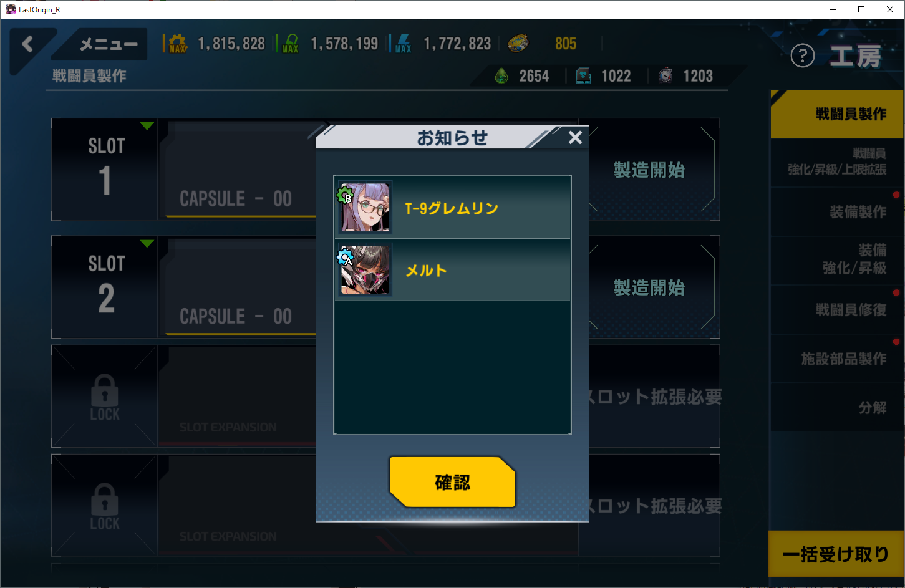Click the T-9グレムリン character portrait
Screen dimensions: 905x588
point(365,207)
